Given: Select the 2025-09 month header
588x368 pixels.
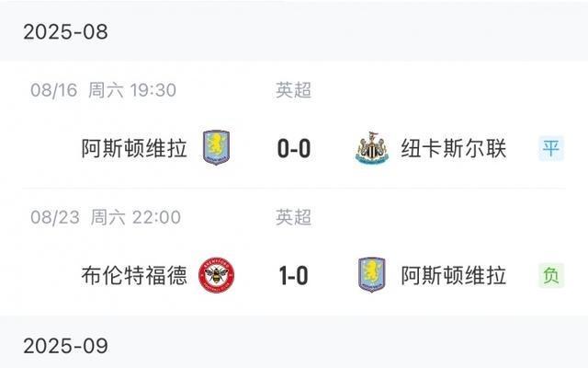Looking at the screenshot, I should (65, 346).
